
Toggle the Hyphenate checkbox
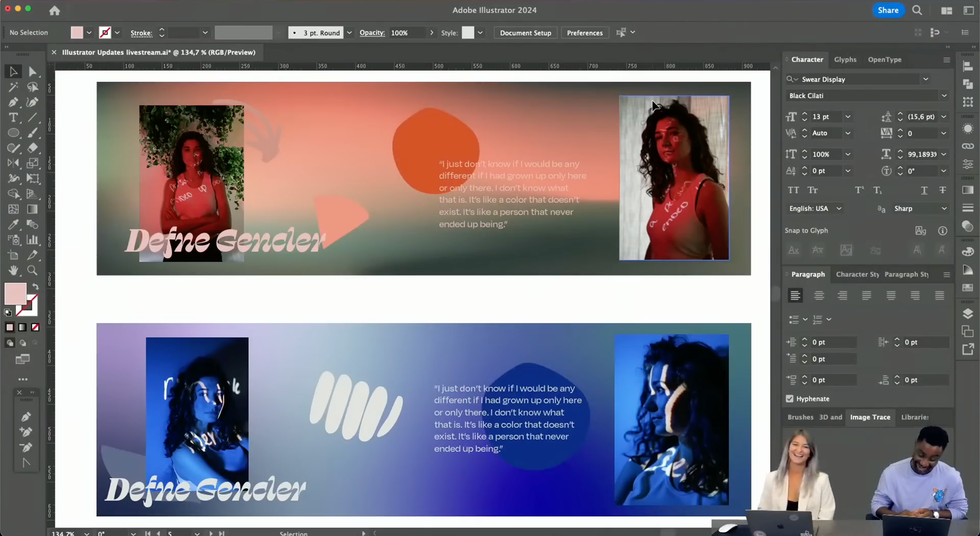(x=790, y=399)
